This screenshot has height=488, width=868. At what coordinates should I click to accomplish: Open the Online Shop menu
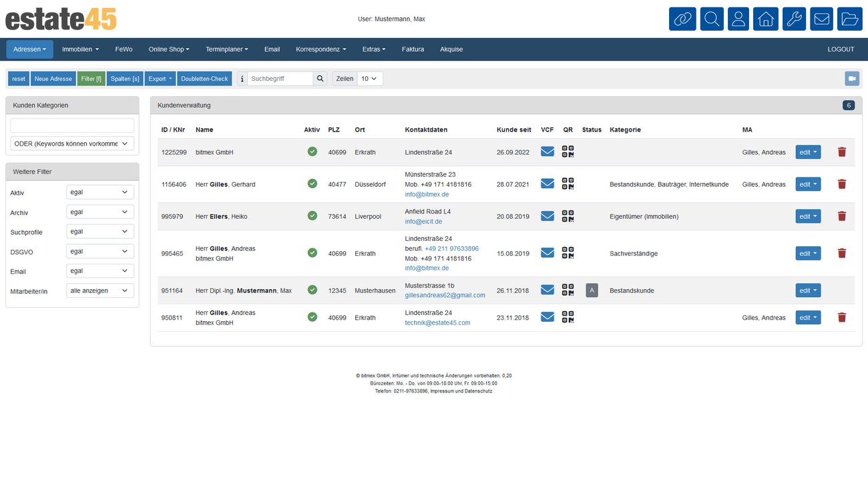tap(169, 49)
